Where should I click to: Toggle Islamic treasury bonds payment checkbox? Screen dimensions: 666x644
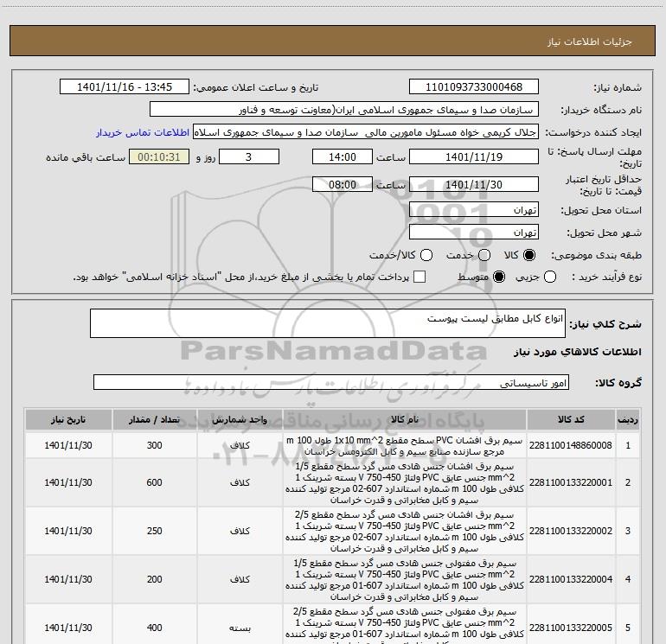419,277
